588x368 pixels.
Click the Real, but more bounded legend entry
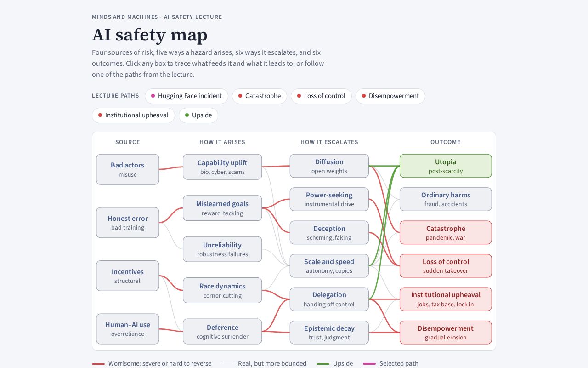[x=264, y=363]
